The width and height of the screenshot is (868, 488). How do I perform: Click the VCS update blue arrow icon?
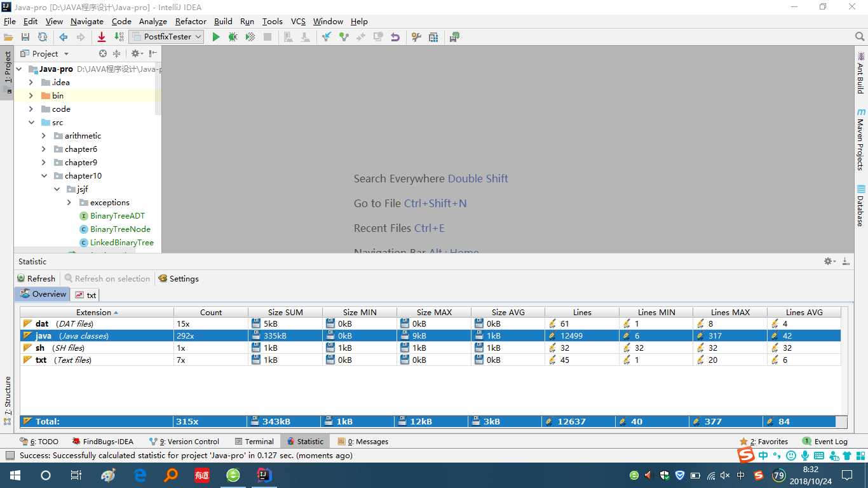click(327, 37)
